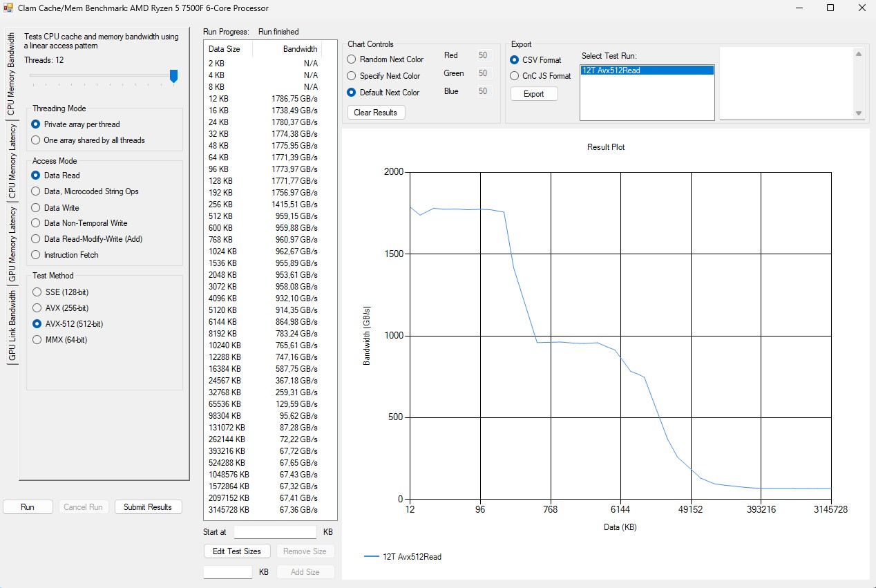
Task: Select the 65536 KB result row
Action: click(x=263, y=404)
